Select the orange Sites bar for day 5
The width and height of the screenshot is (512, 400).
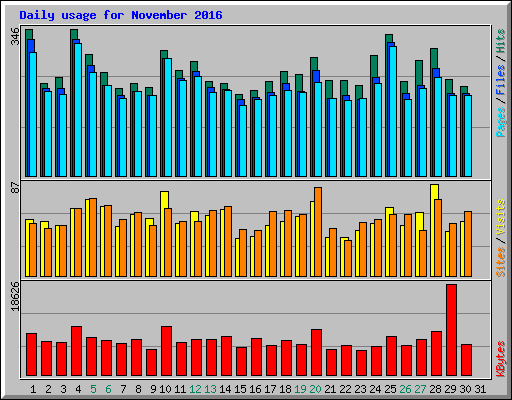93,237
